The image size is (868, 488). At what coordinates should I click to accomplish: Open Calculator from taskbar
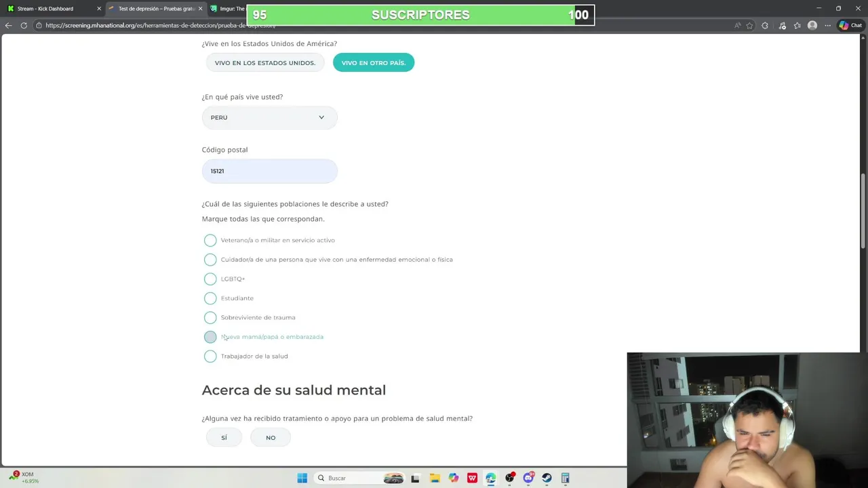[x=565, y=478]
